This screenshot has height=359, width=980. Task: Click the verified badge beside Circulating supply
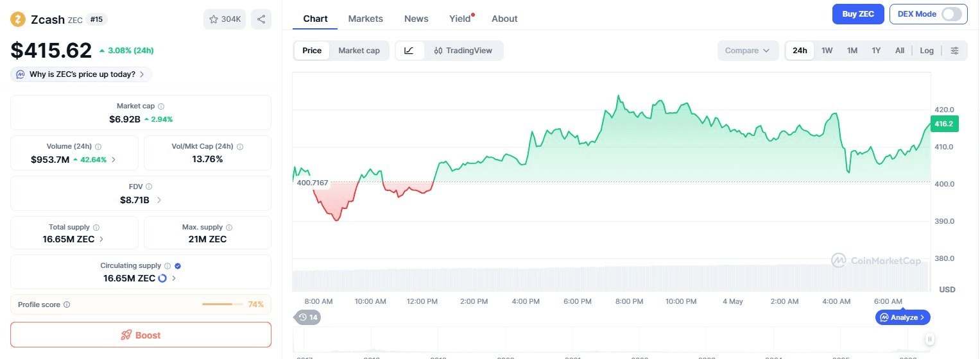click(x=178, y=266)
